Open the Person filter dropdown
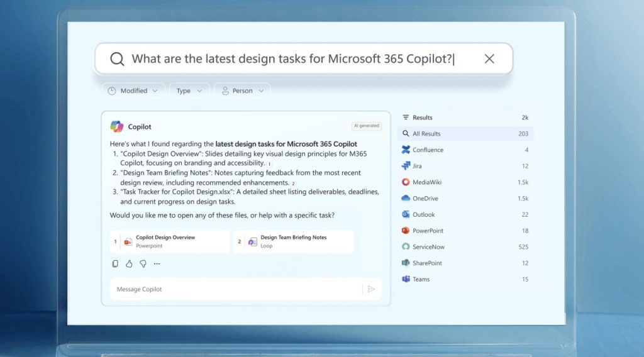The image size is (644, 357). pyautogui.click(x=242, y=91)
